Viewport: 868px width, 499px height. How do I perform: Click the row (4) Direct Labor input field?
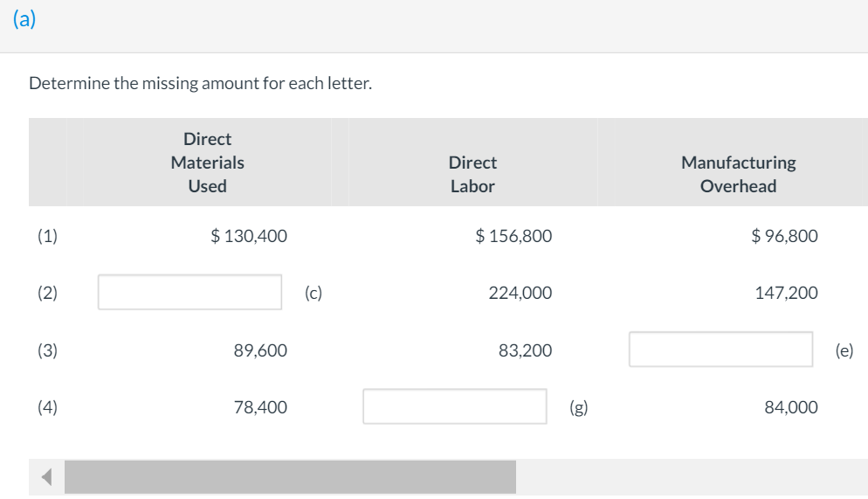click(455, 406)
